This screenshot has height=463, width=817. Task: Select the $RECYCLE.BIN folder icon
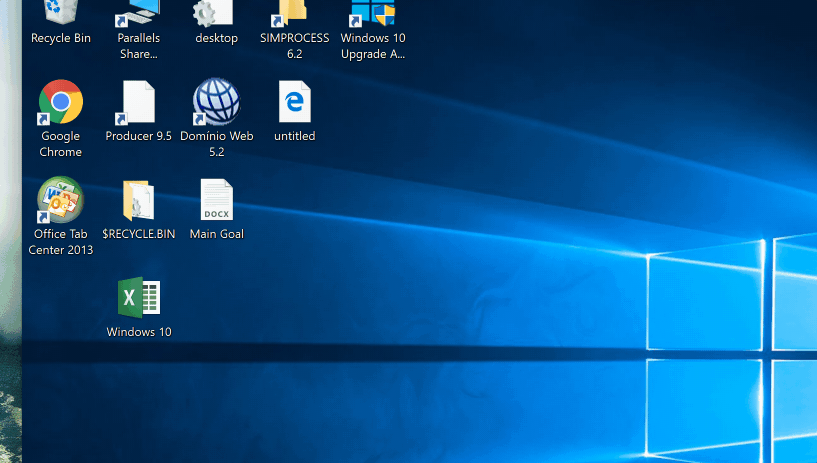click(138, 200)
